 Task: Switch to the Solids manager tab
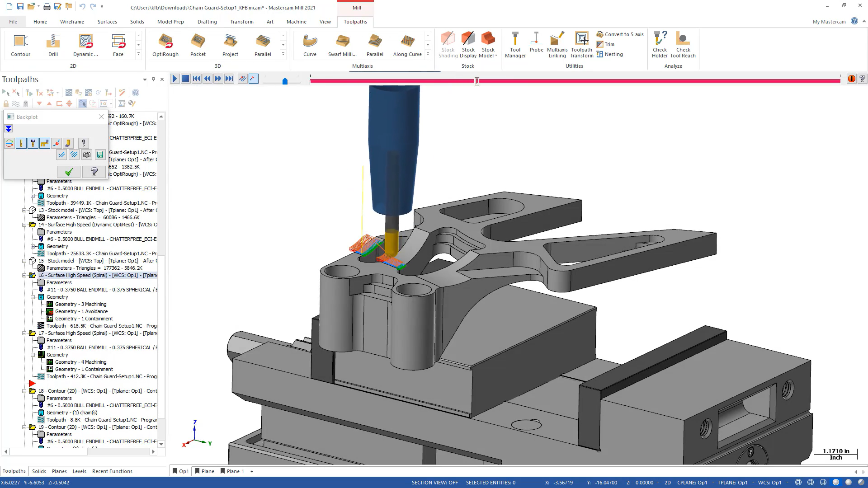point(39,471)
